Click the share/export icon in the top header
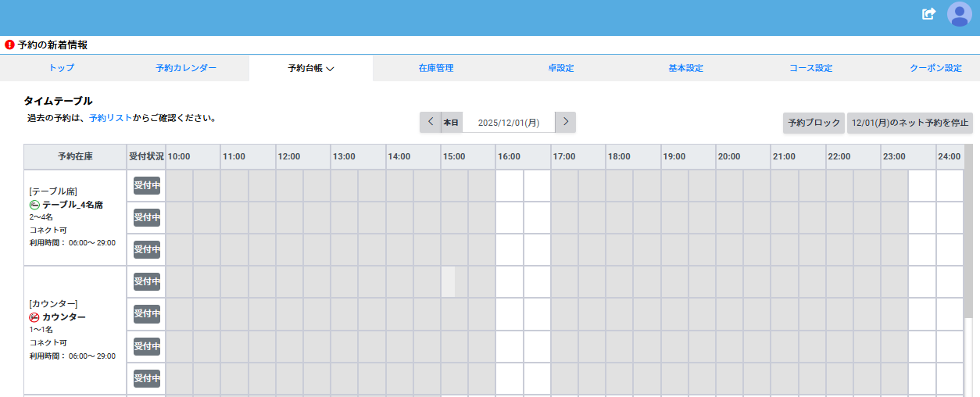Image resolution: width=980 pixels, height=397 pixels. point(928,14)
